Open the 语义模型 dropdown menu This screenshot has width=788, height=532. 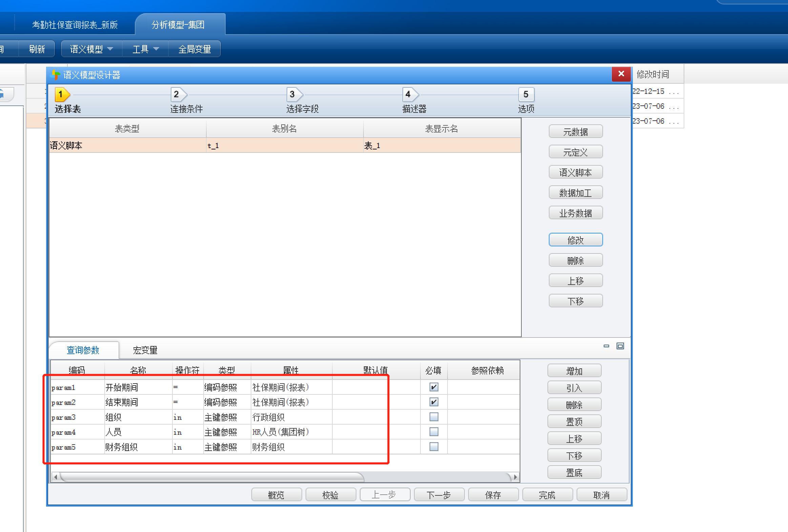click(x=91, y=49)
